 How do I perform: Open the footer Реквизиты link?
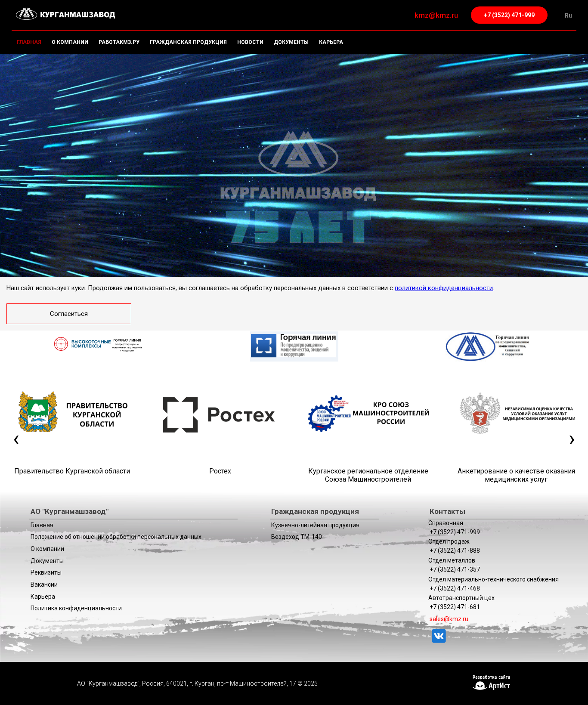point(46,572)
